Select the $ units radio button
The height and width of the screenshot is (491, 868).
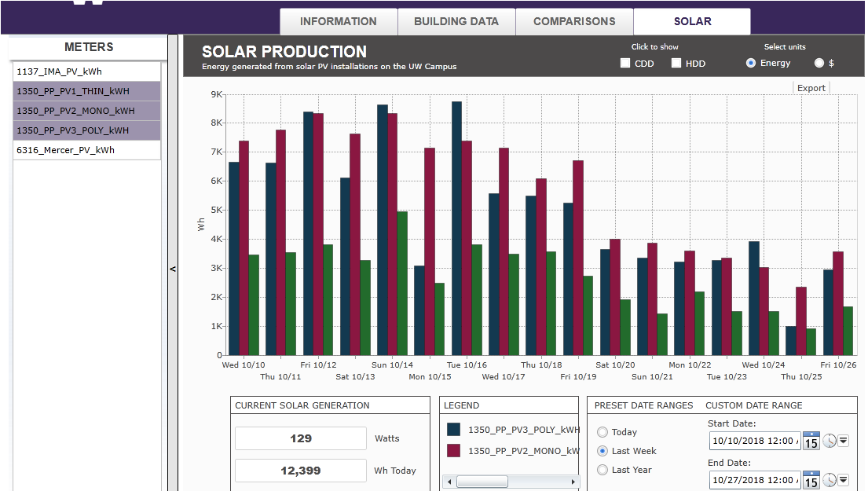[819, 63]
